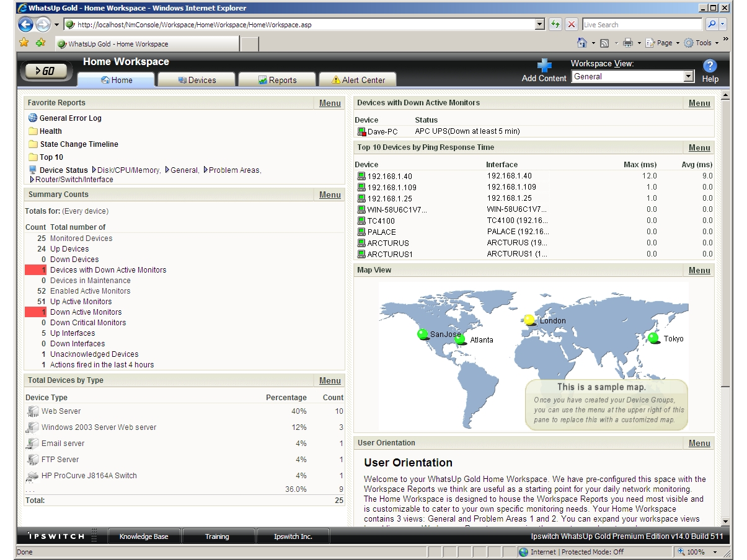Click the 192.168.1.109 device name

[391, 187]
